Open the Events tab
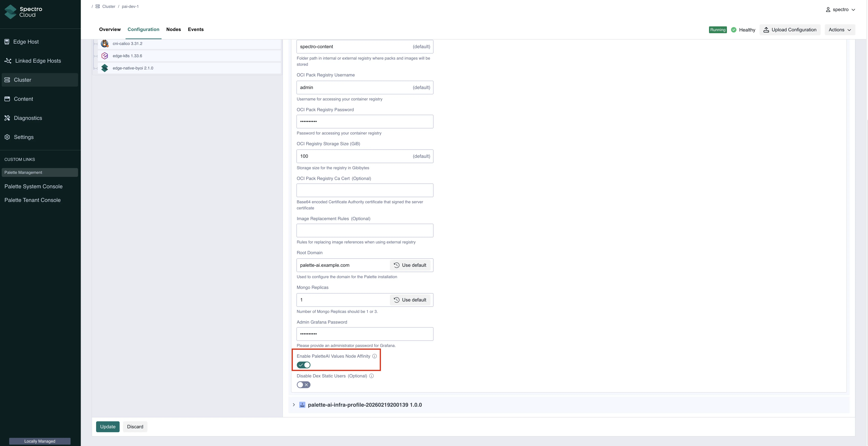This screenshot has width=868, height=446. click(x=195, y=29)
